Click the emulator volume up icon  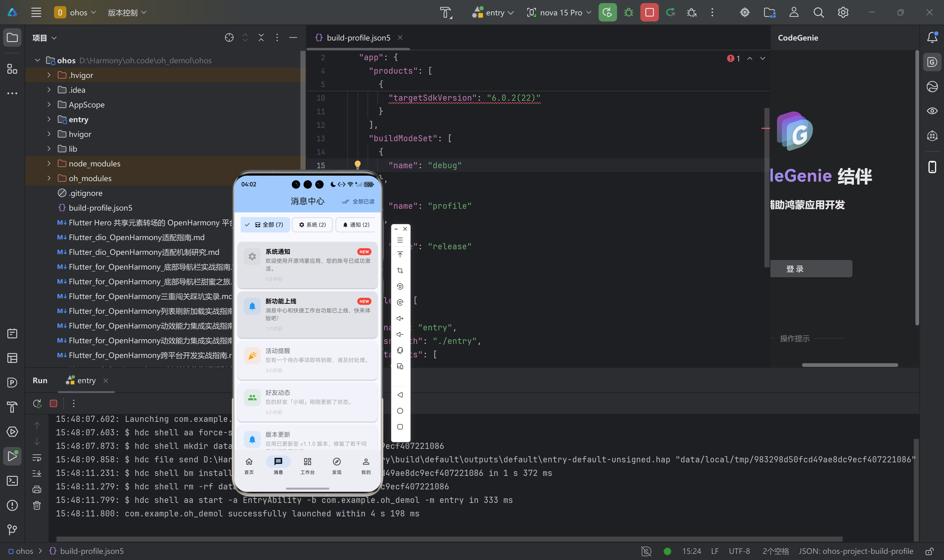click(400, 318)
